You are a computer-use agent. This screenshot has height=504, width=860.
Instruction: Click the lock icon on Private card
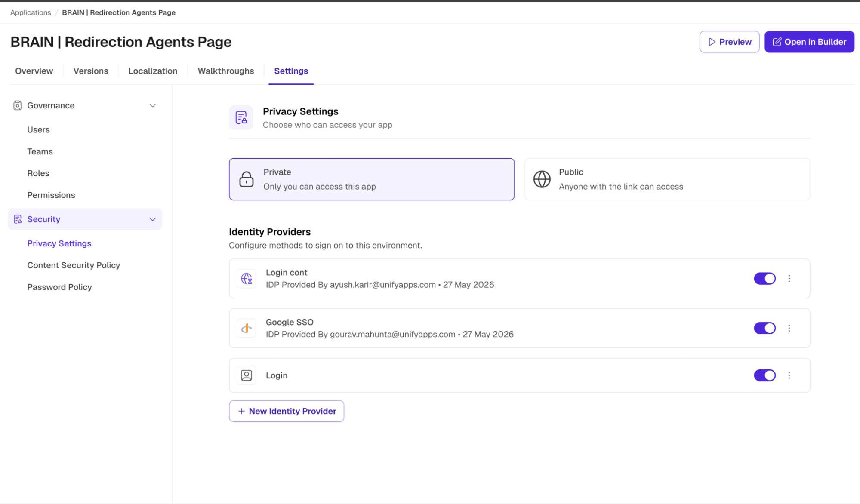pyautogui.click(x=247, y=179)
